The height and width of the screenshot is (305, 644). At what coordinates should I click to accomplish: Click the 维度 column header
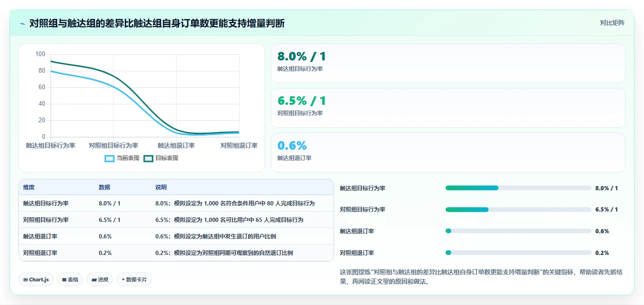(29, 187)
